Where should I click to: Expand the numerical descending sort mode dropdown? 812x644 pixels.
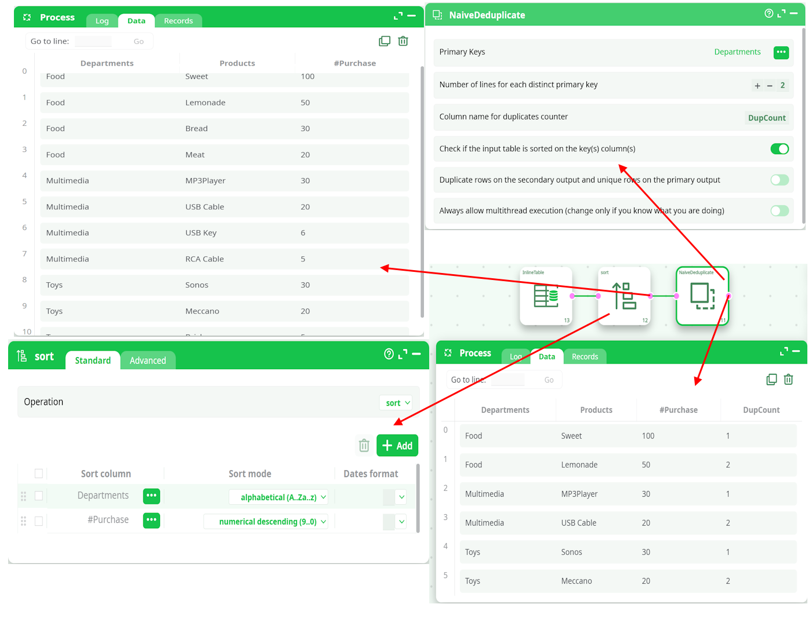pyautogui.click(x=266, y=522)
